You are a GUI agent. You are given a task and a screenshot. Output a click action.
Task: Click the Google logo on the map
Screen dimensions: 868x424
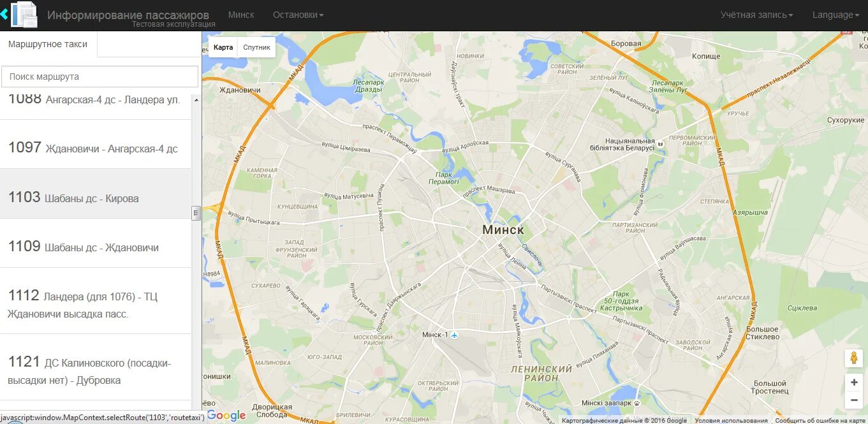tap(226, 416)
